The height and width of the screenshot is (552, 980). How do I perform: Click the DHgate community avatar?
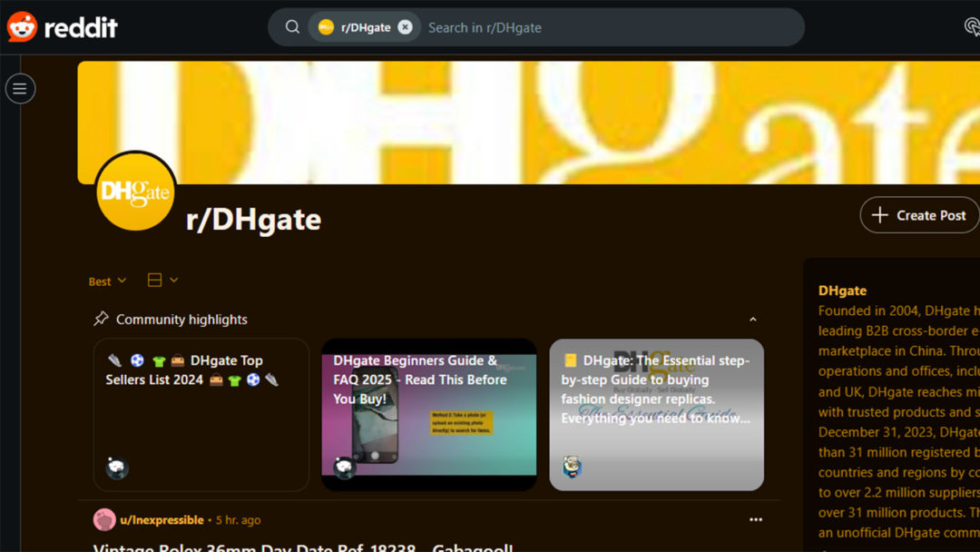point(135,192)
